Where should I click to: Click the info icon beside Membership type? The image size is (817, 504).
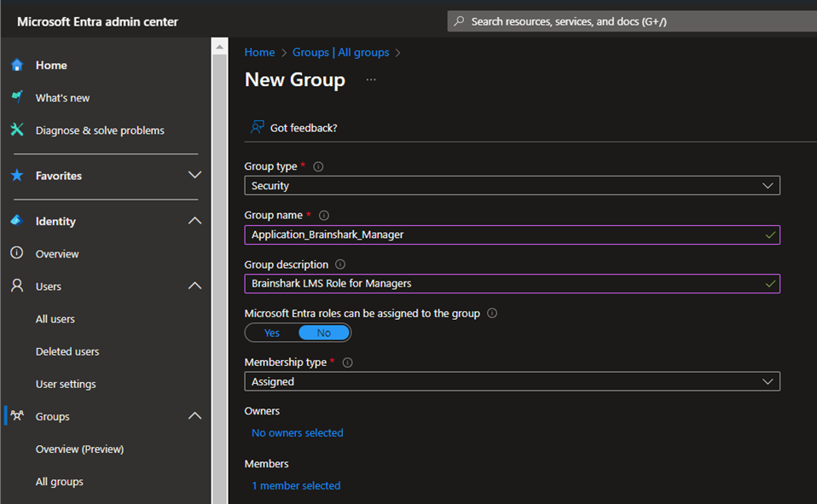[347, 362]
